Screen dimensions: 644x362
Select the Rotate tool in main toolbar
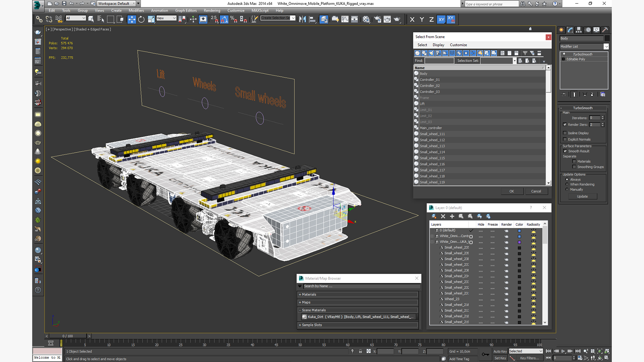point(141,19)
